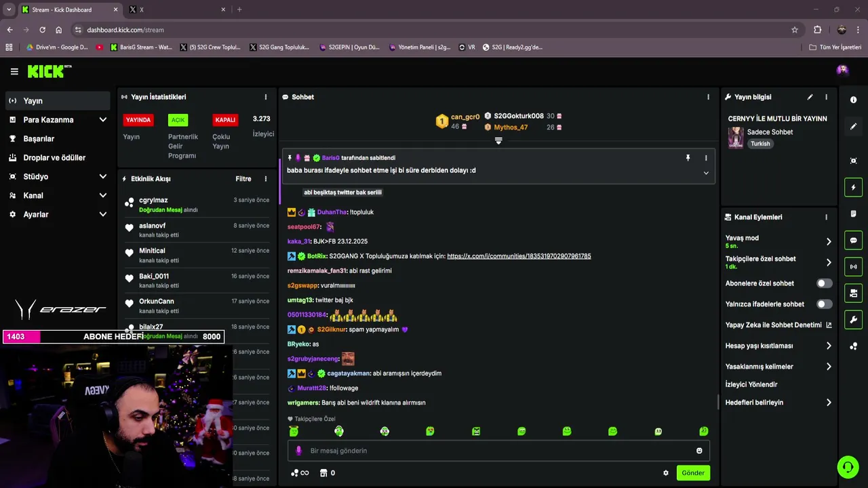The width and height of the screenshot is (868, 488).
Task: Click the capture frame icon in right sidebar
Action: [x=853, y=161]
